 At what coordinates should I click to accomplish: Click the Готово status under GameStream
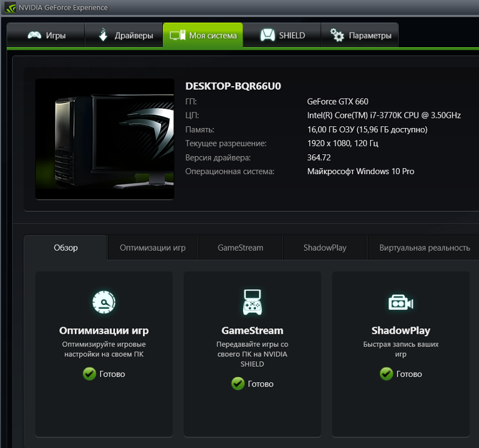[x=260, y=383]
